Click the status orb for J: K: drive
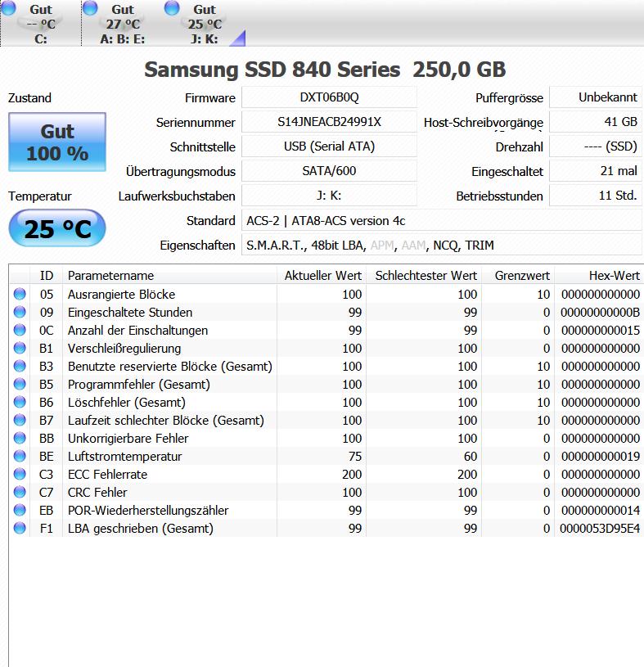 click(x=172, y=7)
